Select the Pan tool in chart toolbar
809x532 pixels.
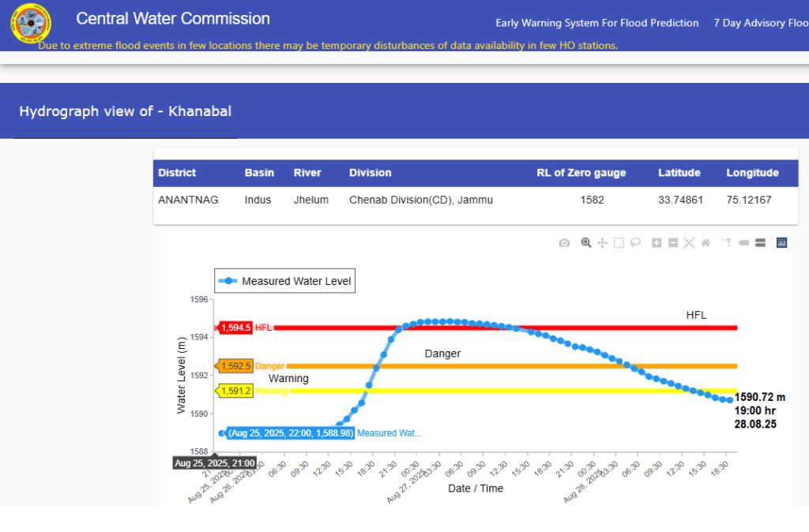602,243
